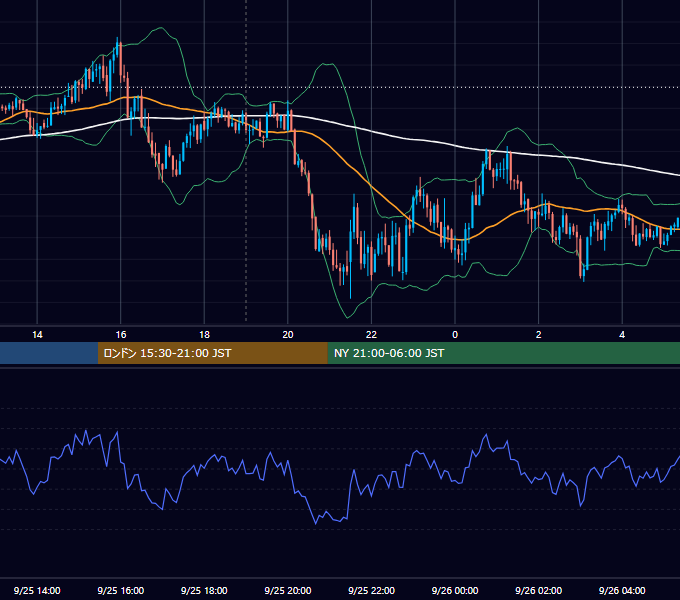This screenshot has width=680, height=600.
Task: Click the 20 hour label on chart axis
Action: point(288,335)
